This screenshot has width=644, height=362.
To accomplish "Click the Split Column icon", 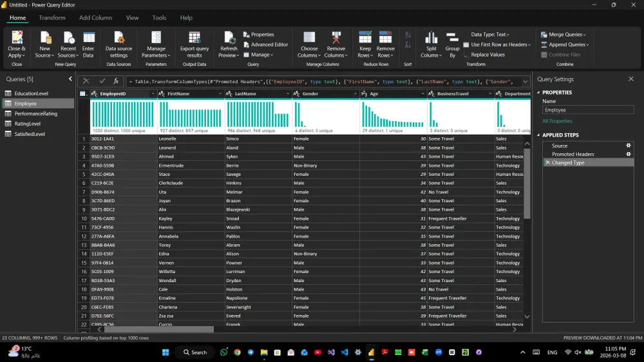I will (431, 37).
